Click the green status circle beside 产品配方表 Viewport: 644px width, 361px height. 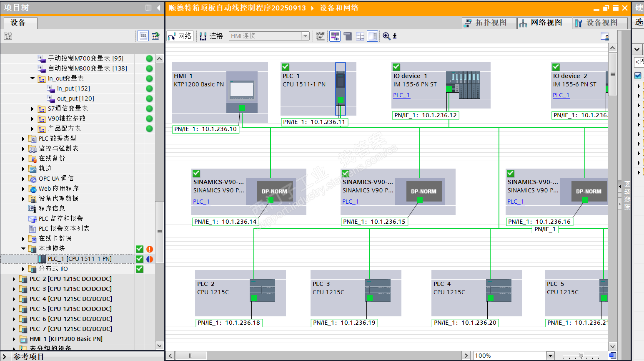(x=149, y=129)
